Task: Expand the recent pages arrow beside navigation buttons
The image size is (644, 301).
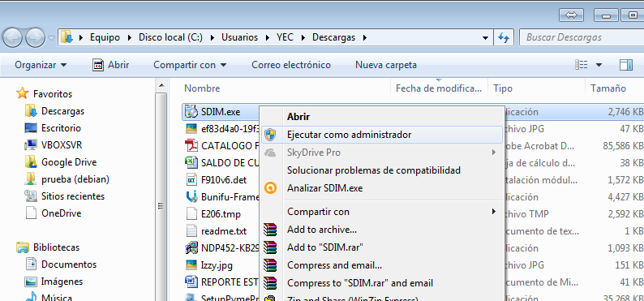Action: [x=51, y=38]
